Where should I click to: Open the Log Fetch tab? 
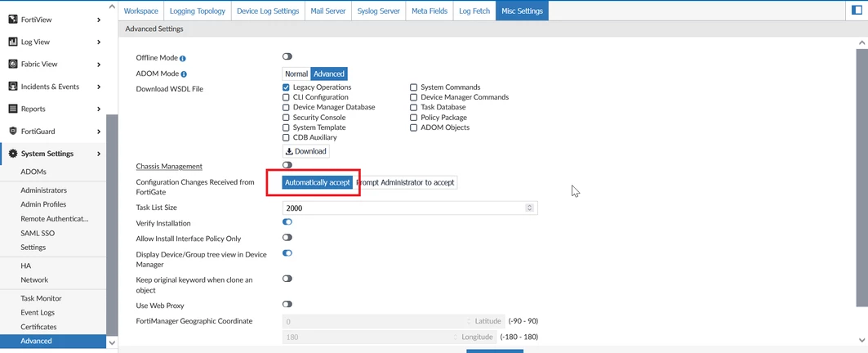[474, 11]
